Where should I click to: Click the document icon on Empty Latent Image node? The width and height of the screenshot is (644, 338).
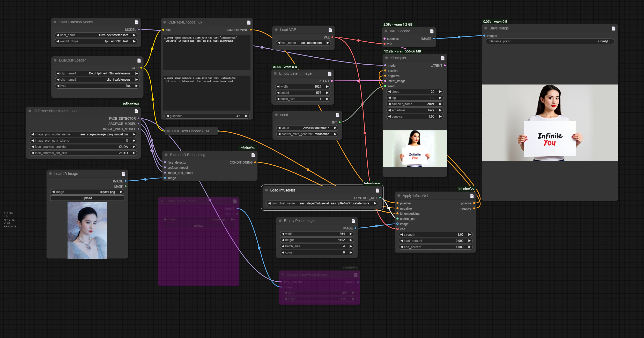point(330,74)
